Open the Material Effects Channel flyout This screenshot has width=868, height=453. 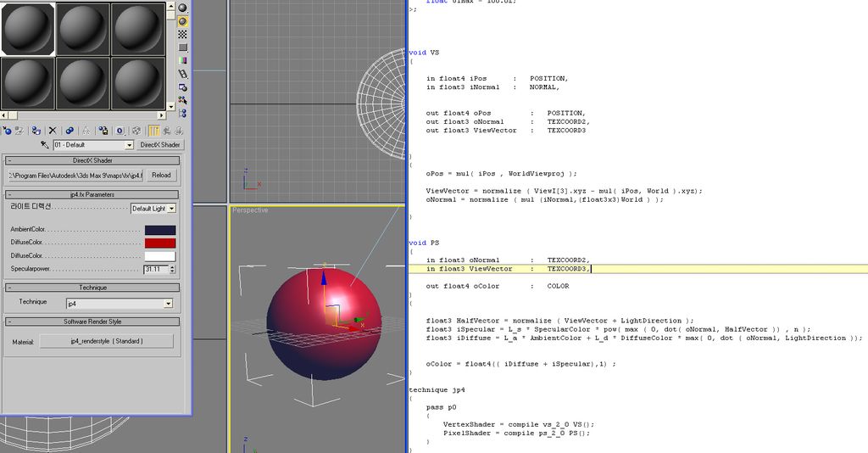(x=120, y=131)
